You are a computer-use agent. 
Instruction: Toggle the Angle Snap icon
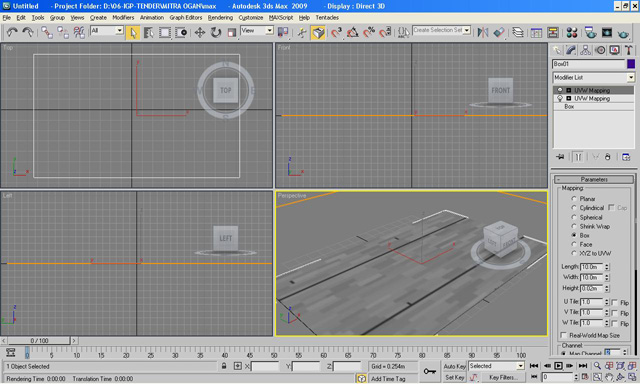(x=353, y=33)
